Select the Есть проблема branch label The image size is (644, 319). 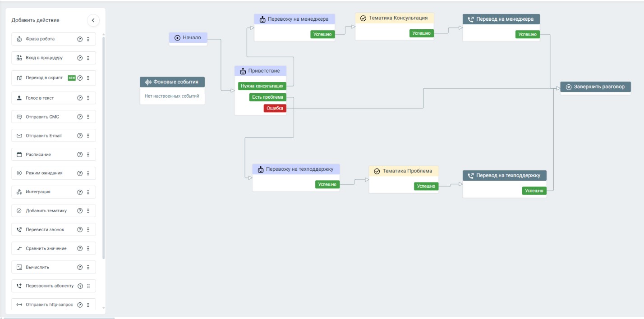[x=267, y=97]
